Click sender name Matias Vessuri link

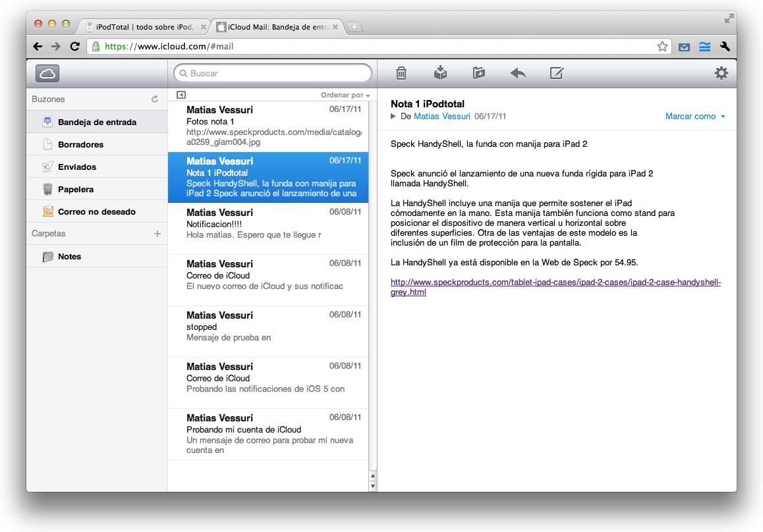click(x=442, y=117)
